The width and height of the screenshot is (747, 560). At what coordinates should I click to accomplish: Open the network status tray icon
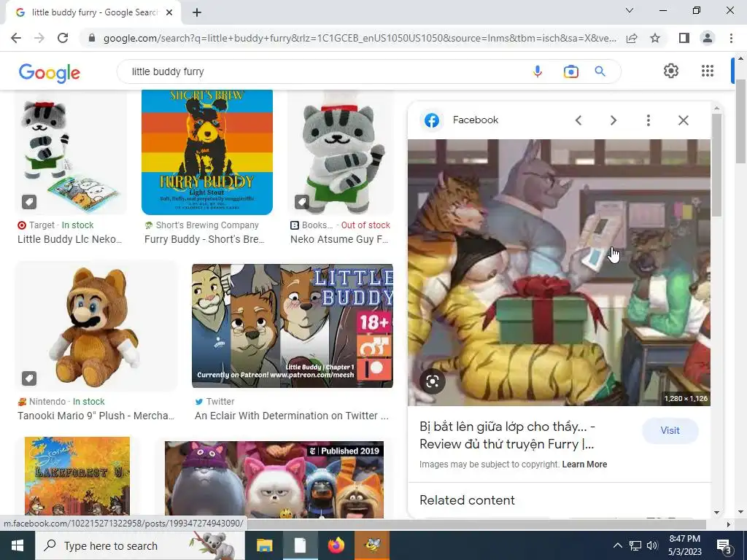(635, 545)
